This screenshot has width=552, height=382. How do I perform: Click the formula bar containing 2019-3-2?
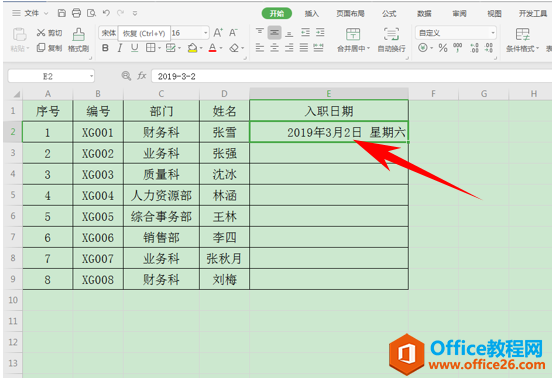point(351,76)
